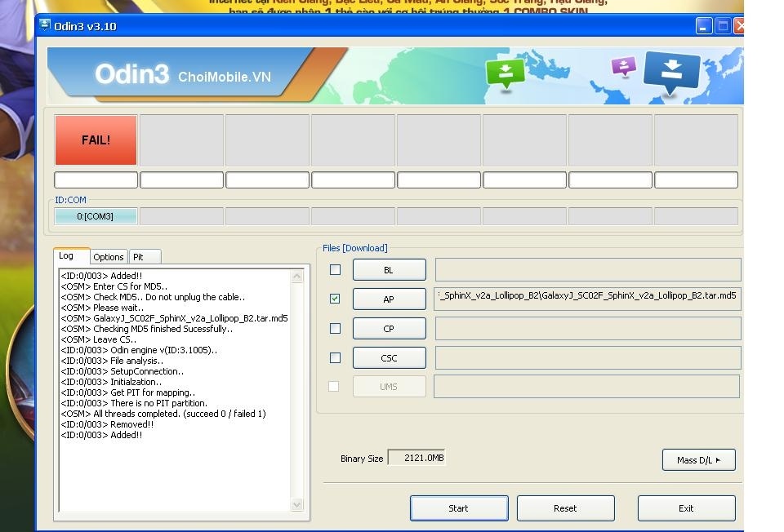
Task: Click the Binary Size 2121.0MB field
Action: tap(416, 458)
